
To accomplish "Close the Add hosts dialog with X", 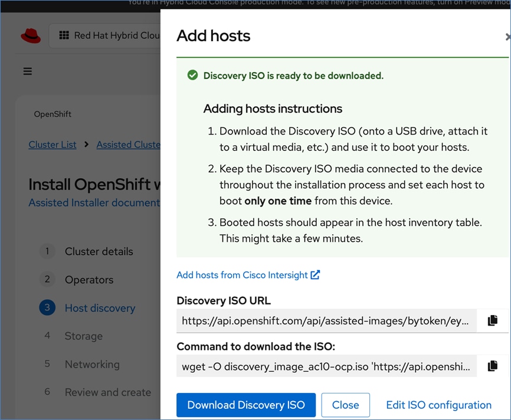I will coord(507,37).
